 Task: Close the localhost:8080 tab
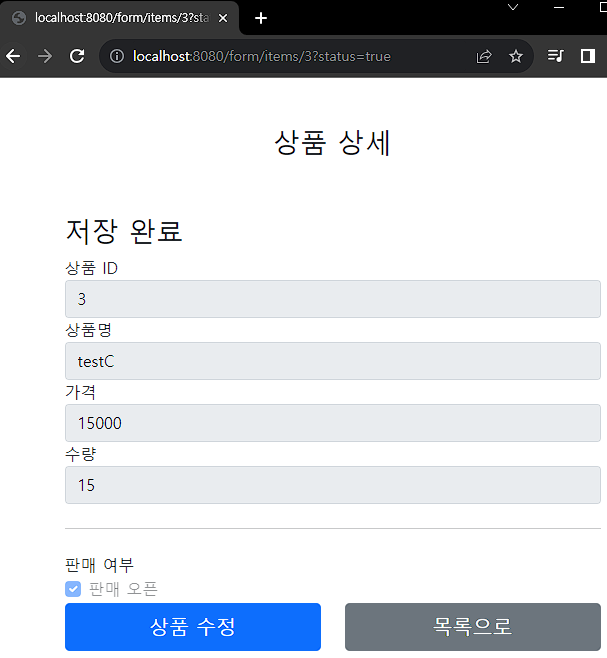[223, 18]
